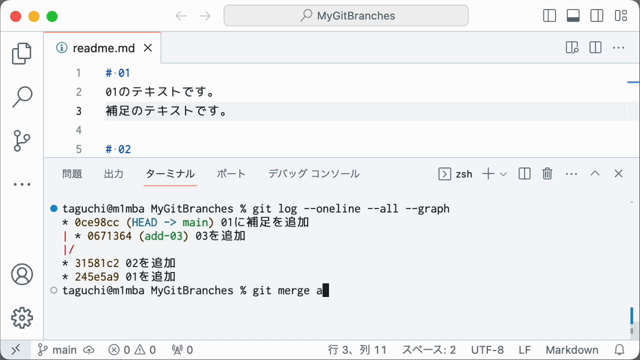This screenshot has width=640, height=360.
Task: Toggle the primary side bar layout button
Action: pyautogui.click(x=549, y=16)
